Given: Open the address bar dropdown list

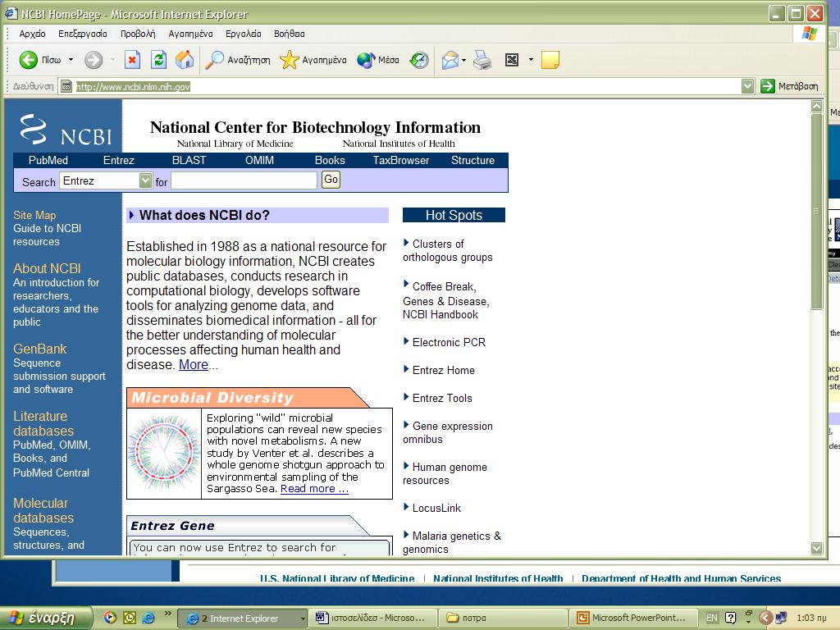Looking at the screenshot, I should (x=748, y=85).
